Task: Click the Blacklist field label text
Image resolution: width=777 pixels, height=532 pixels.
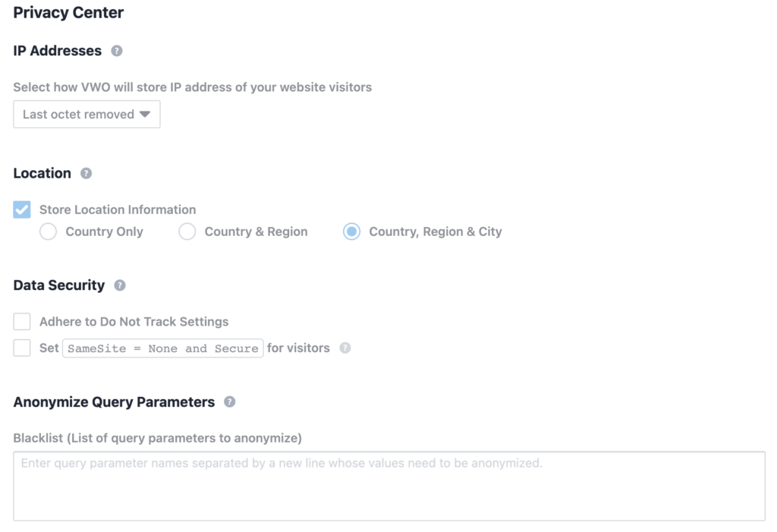Action: pyautogui.click(x=157, y=438)
